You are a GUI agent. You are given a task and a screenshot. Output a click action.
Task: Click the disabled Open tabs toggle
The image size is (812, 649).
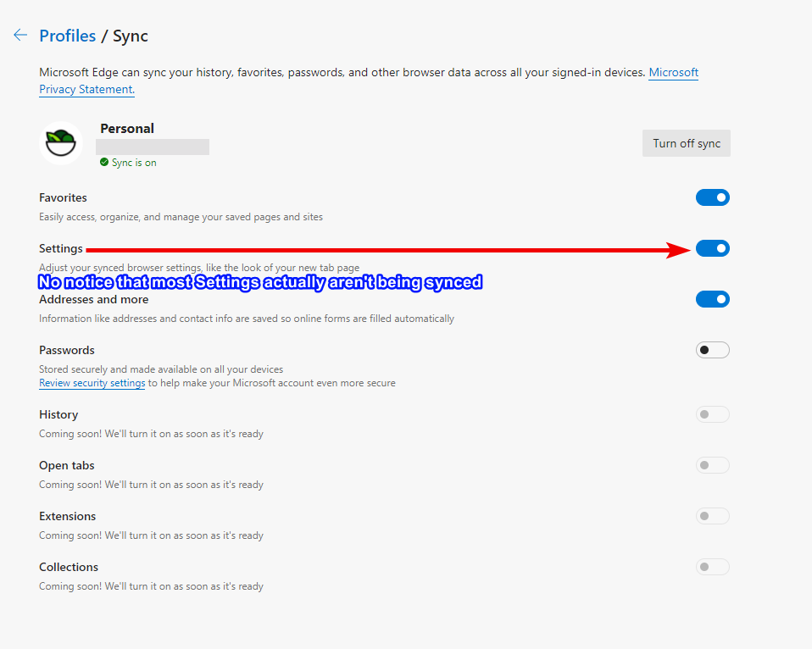pos(712,465)
